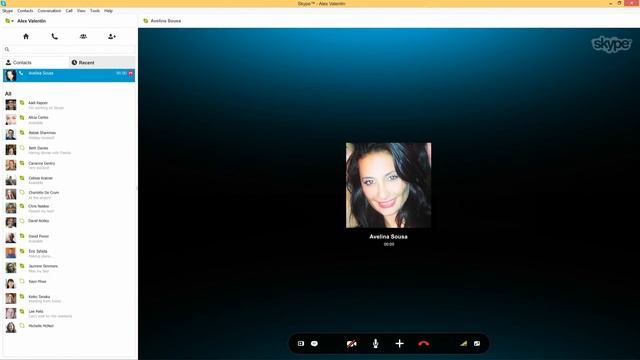This screenshot has width=640, height=360.
Task: Open the plus add options button
Action: coord(400,344)
